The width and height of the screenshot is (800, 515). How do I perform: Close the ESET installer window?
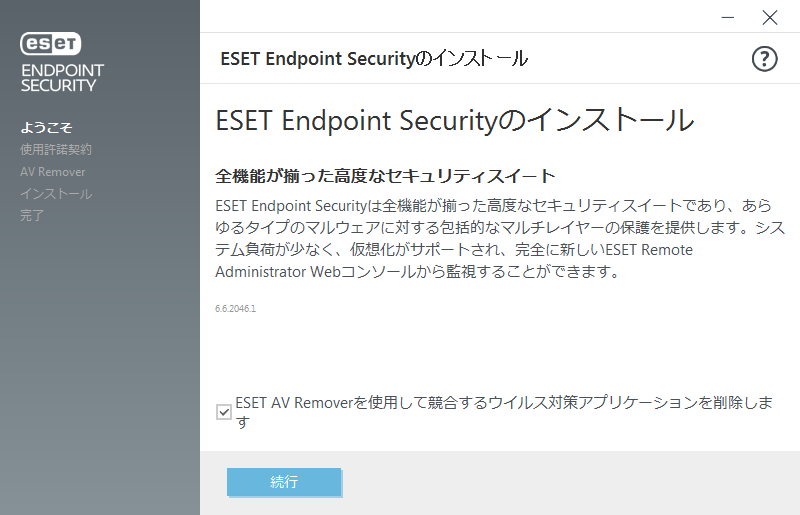(769, 17)
